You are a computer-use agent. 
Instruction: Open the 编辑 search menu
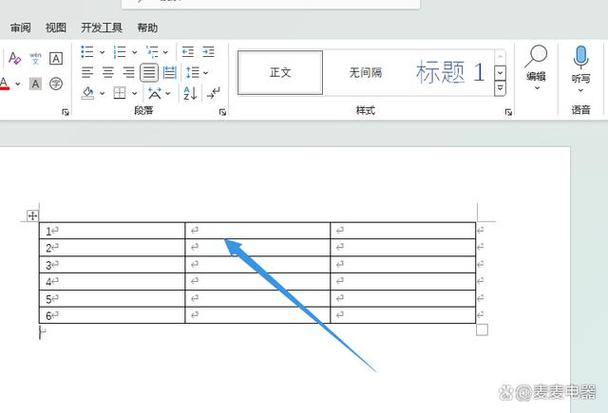coord(537,68)
